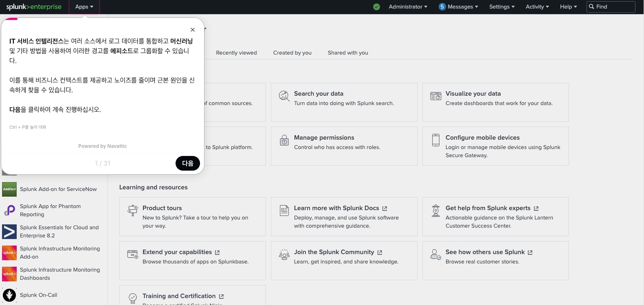Open Training and Certification link
644x305 pixels.
[183, 296]
